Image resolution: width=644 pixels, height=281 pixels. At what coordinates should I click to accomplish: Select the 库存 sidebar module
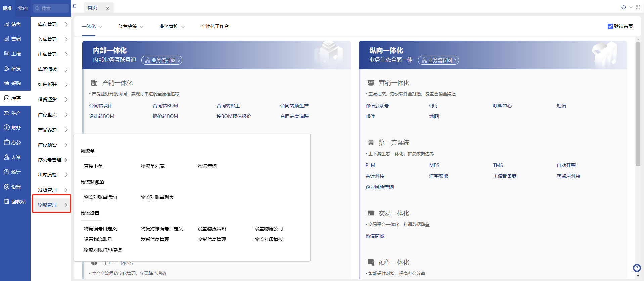point(15,98)
